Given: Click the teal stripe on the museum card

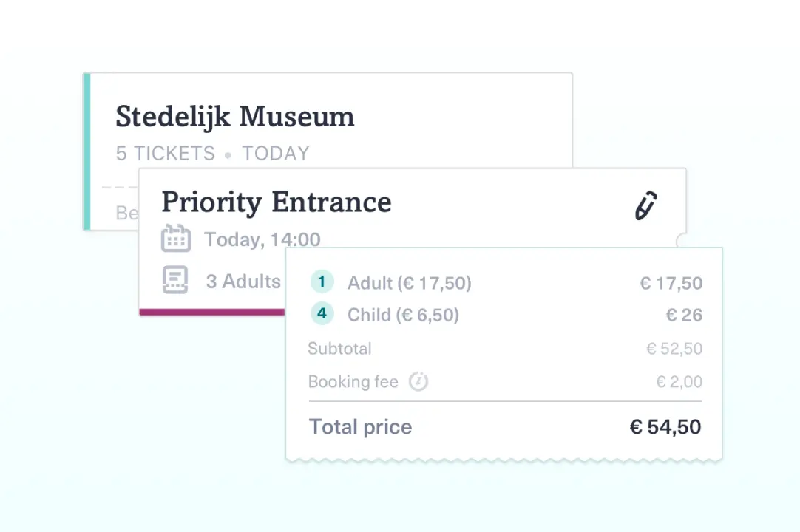Looking at the screenshot, I should pyautogui.click(x=87, y=151).
